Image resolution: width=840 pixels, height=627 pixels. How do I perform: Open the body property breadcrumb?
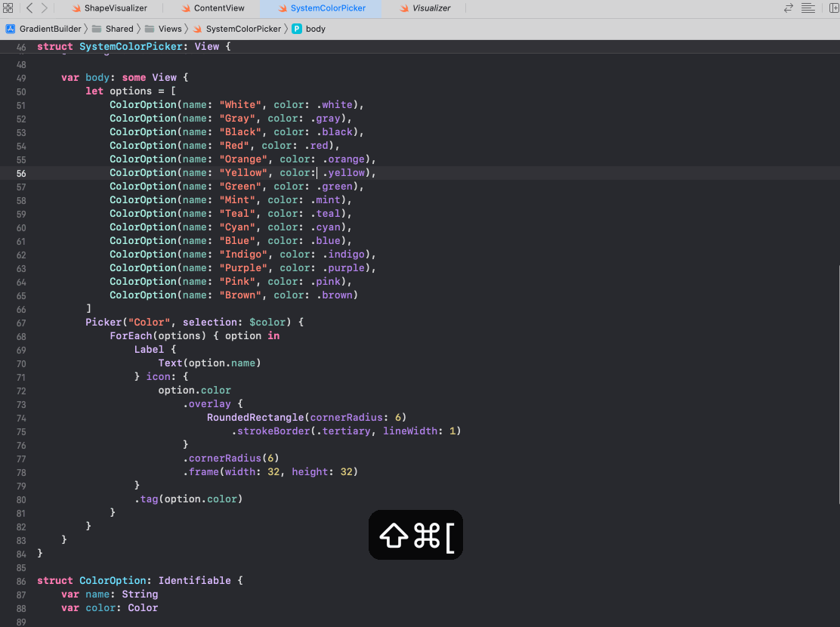point(316,29)
